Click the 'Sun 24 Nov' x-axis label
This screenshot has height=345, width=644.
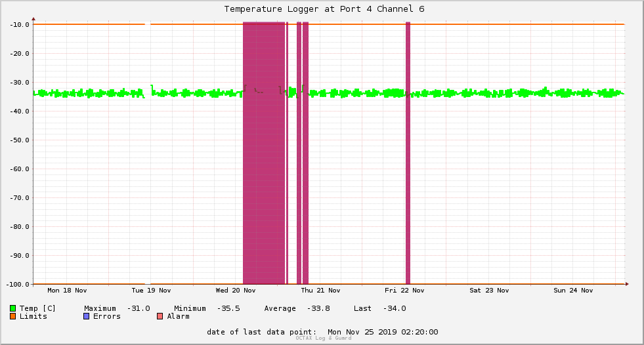(573, 291)
